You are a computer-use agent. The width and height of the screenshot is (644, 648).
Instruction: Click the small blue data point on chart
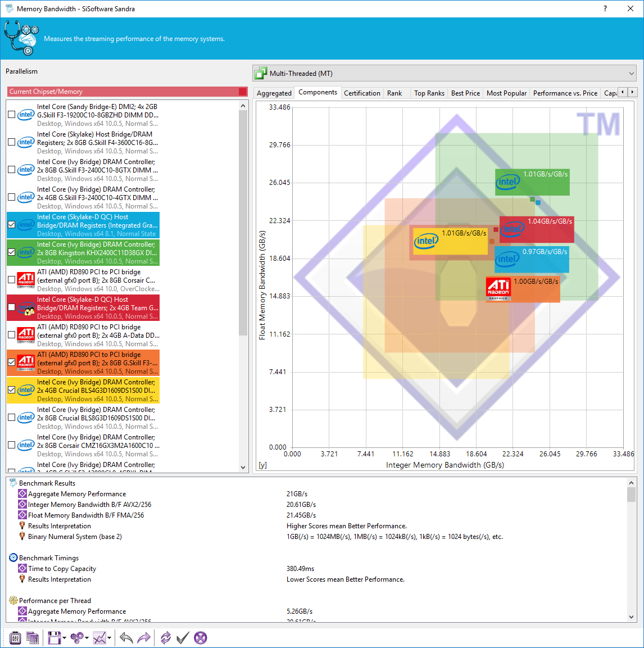point(538,202)
